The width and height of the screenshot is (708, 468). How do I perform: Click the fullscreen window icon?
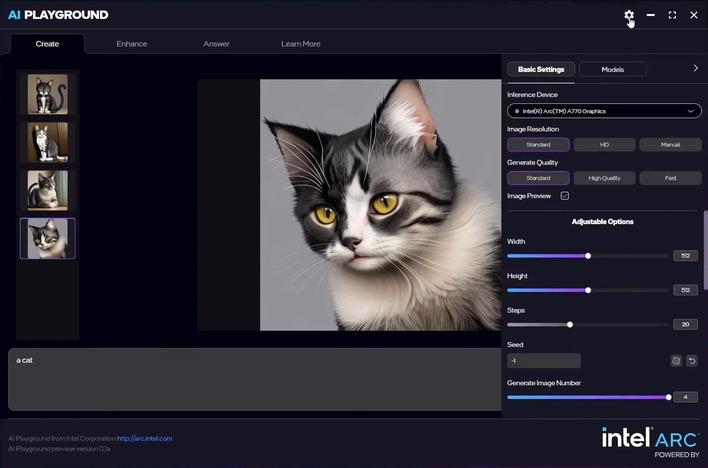(x=672, y=15)
